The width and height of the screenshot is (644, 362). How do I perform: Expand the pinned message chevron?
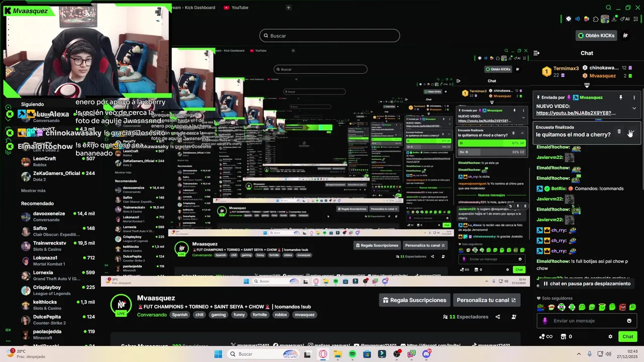[634, 108]
